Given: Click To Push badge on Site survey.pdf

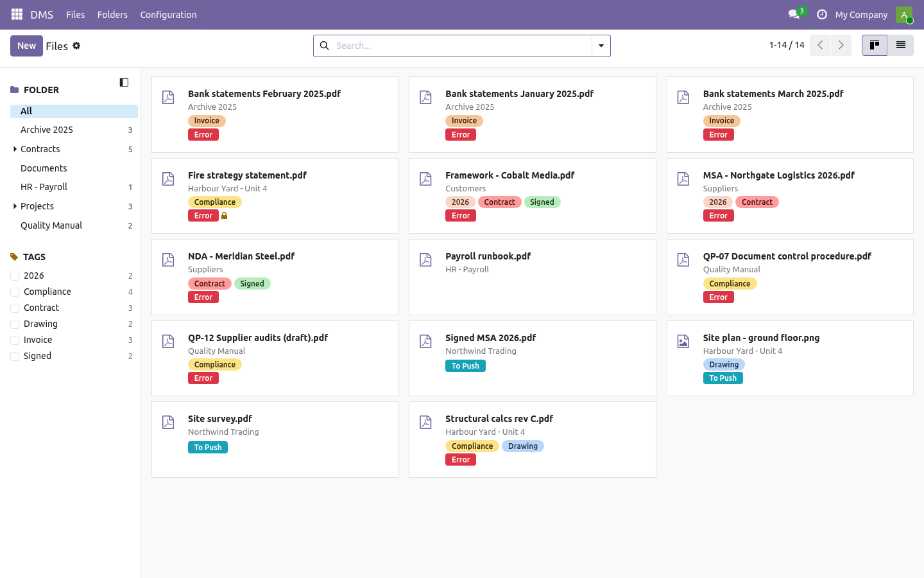Looking at the screenshot, I should pos(208,448).
